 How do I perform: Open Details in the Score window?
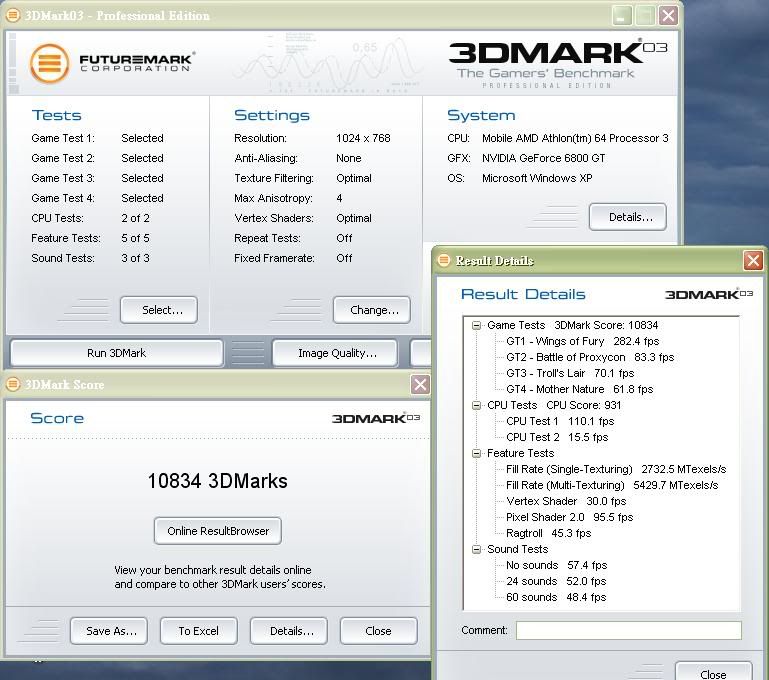289,631
